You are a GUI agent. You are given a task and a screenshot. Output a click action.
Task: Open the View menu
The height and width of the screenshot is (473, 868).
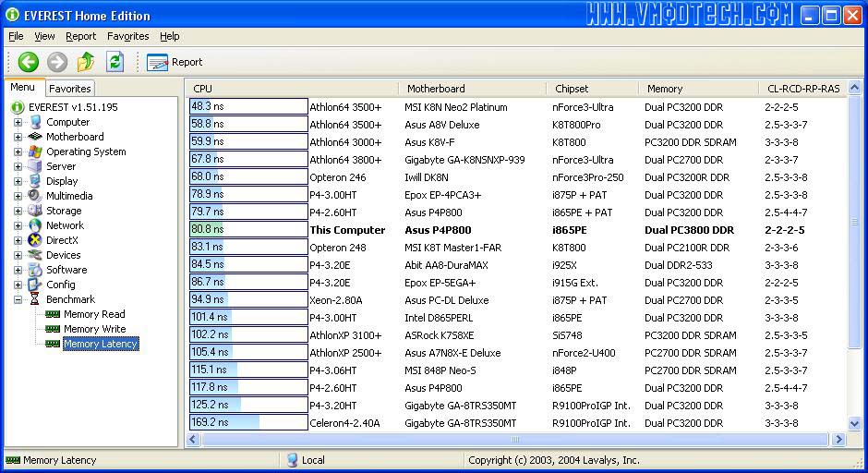[44, 36]
